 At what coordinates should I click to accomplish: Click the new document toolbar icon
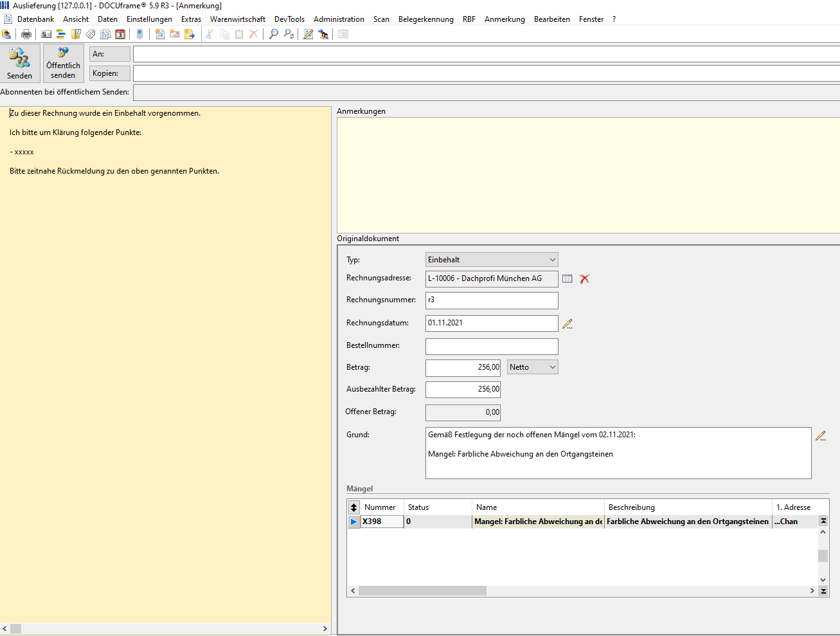pyautogui.click(x=159, y=34)
